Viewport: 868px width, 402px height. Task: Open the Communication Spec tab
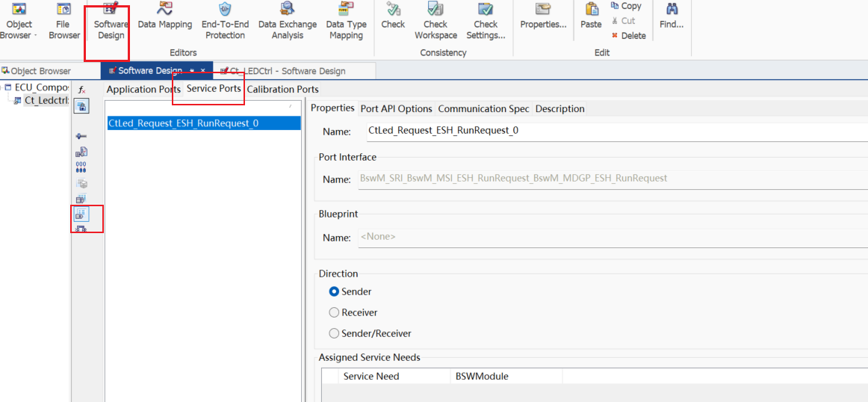click(483, 108)
